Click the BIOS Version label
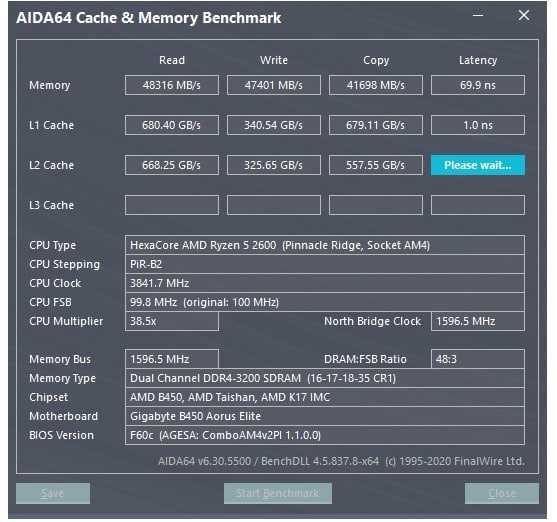557x522 pixels. pyautogui.click(x=61, y=435)
